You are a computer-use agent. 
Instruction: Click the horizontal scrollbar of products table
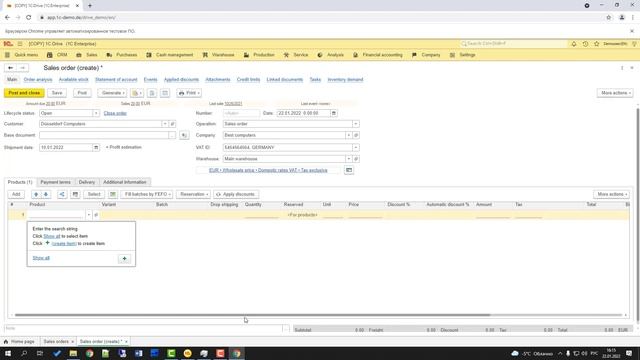(252, 315)
